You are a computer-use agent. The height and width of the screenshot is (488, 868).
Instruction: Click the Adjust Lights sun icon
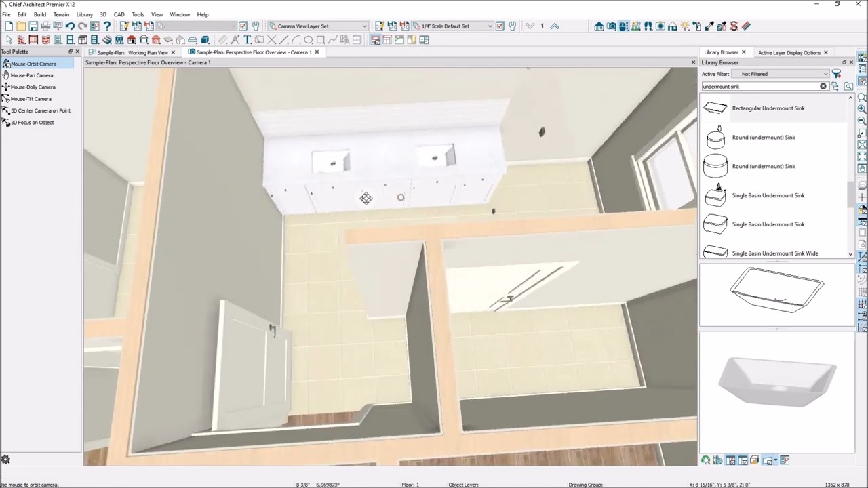[685, 26]
